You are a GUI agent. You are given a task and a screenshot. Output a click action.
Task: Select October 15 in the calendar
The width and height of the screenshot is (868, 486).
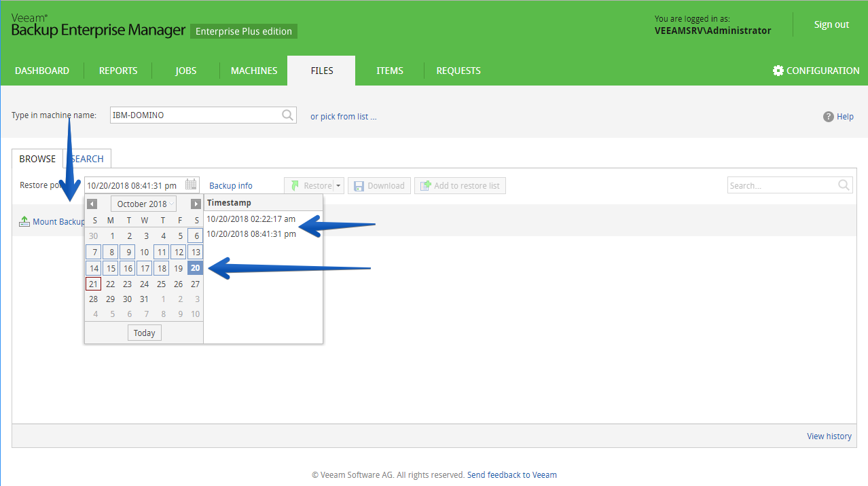tap(111, 268)
